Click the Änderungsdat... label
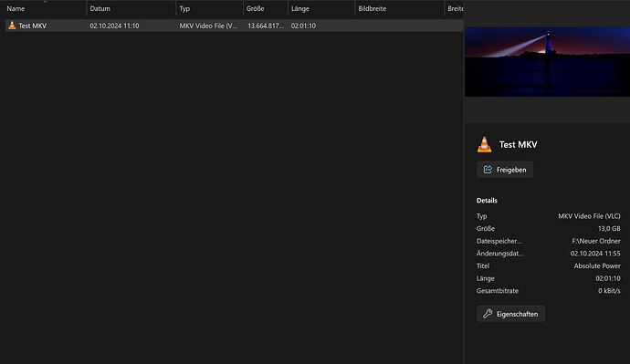This screenshot has width=630, height=364. coord(499,254)
